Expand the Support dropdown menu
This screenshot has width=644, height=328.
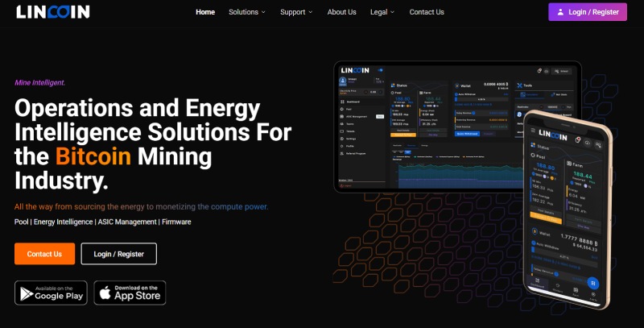296,12
